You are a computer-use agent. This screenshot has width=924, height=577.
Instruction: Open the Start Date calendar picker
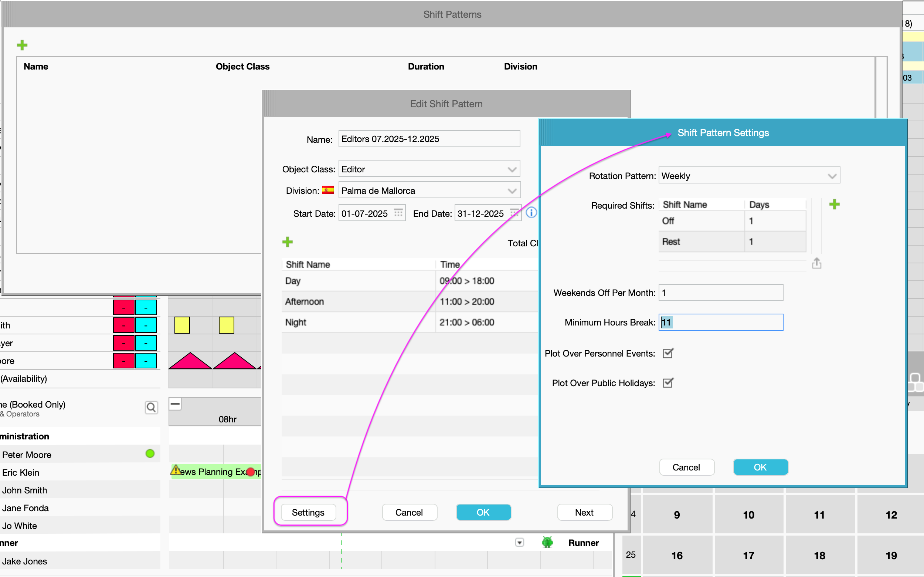[398, 213]
